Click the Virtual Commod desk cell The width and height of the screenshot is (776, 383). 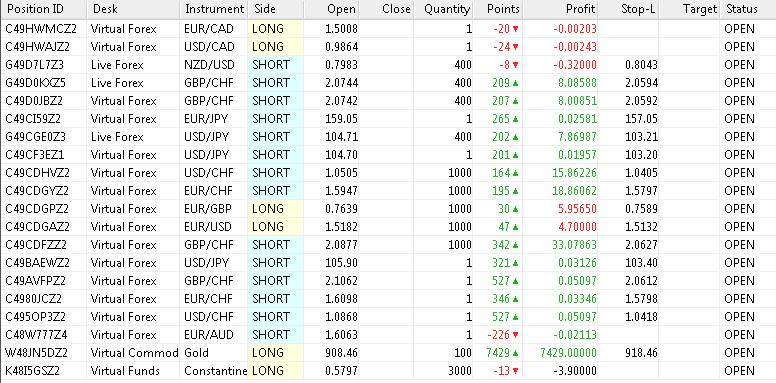pyautogui.click(x=134, y=353)
